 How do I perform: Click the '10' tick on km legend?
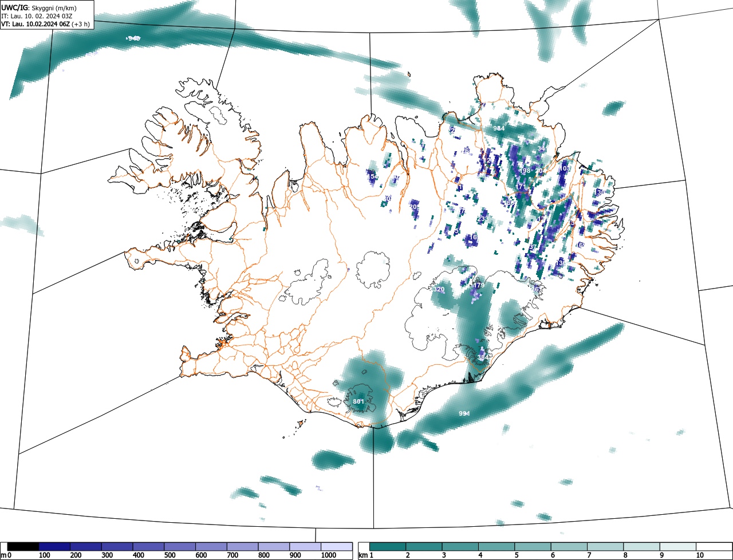[x=699, y=555]
